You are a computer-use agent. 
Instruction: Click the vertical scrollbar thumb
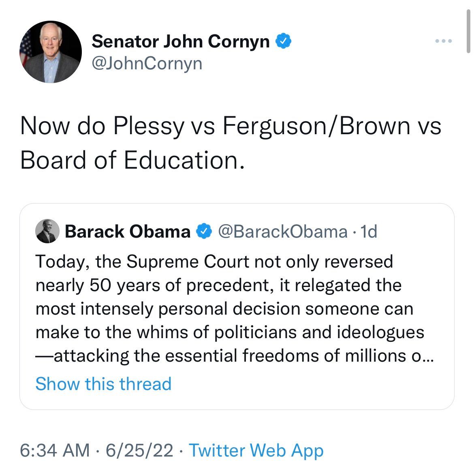point(469,31)
